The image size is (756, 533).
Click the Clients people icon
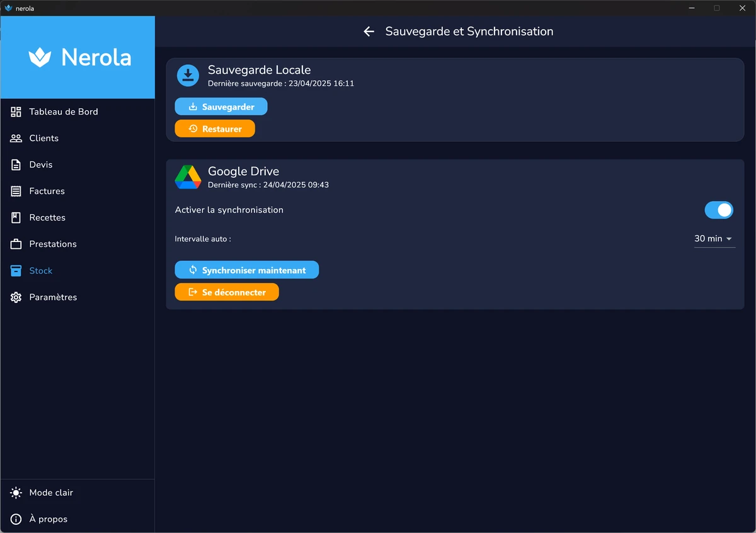[x=16, y=138]
